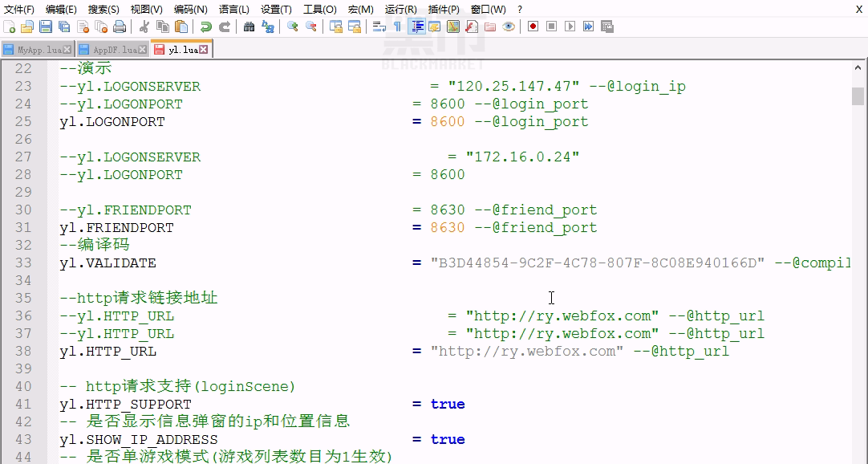Image resolution: width=868 pixels, height=464 pixels.
Task: Open the 视图(V) menu
Action: [147, 10]
